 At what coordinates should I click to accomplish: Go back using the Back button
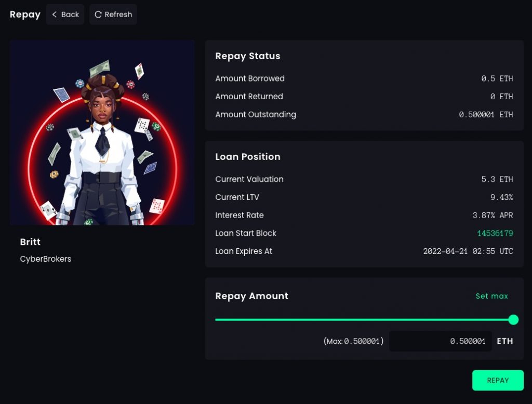65,15
